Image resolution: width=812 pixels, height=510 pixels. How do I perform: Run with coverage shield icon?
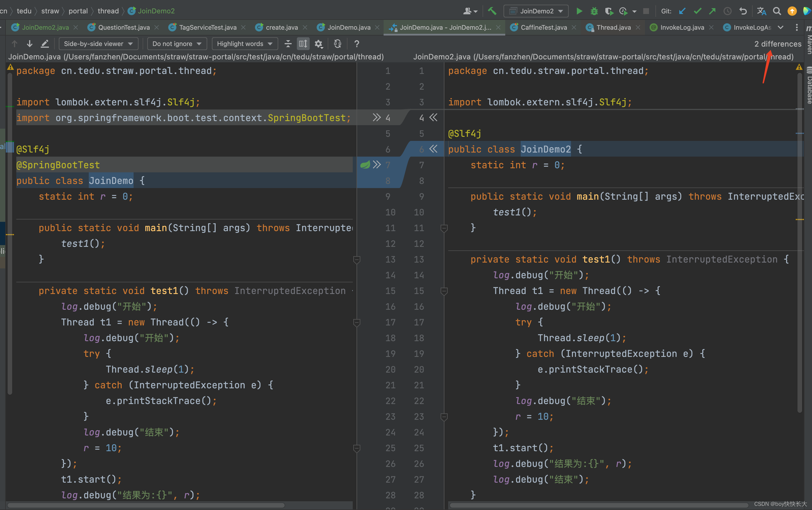click(x=609, y=11)
